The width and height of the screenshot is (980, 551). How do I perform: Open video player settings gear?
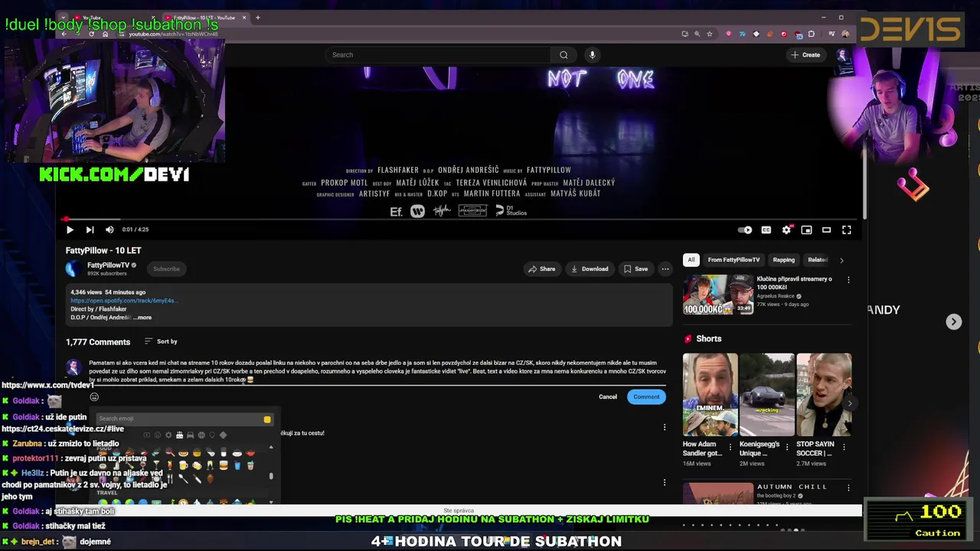point(786,230)
